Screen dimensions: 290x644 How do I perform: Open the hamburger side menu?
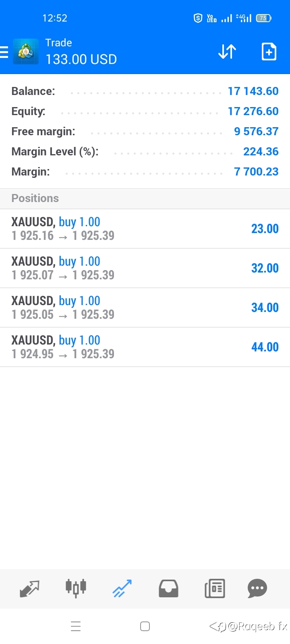point(4,52)
